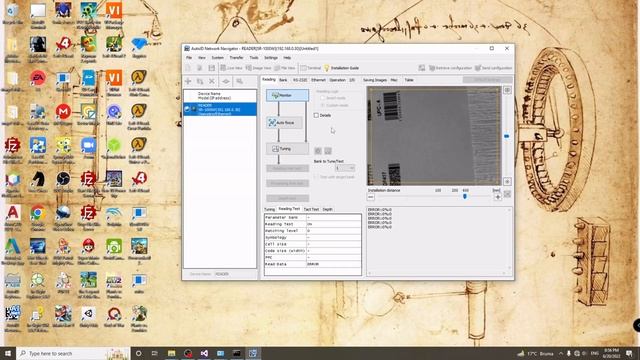Image resolution: width=640 pixels, height=360 pixels.
Task: Select the Smart mode radio button
Action: click(x=322, y=98)
